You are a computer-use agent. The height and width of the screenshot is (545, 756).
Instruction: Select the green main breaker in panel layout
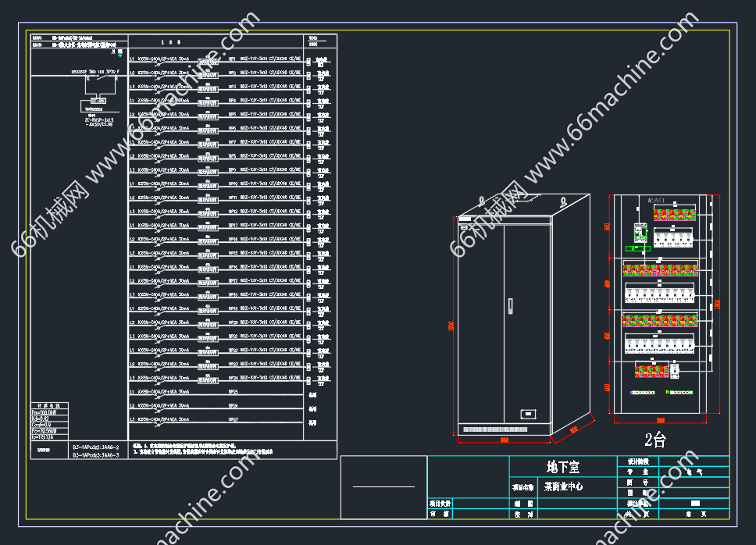point(640,233)
